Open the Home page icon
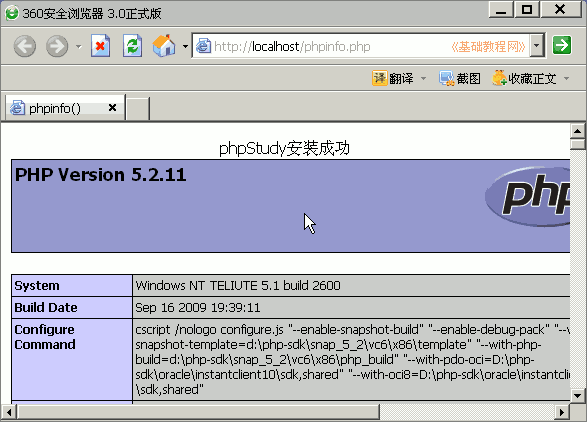The image size is (587, 422). pyautogui.click(x=164, y=46)
